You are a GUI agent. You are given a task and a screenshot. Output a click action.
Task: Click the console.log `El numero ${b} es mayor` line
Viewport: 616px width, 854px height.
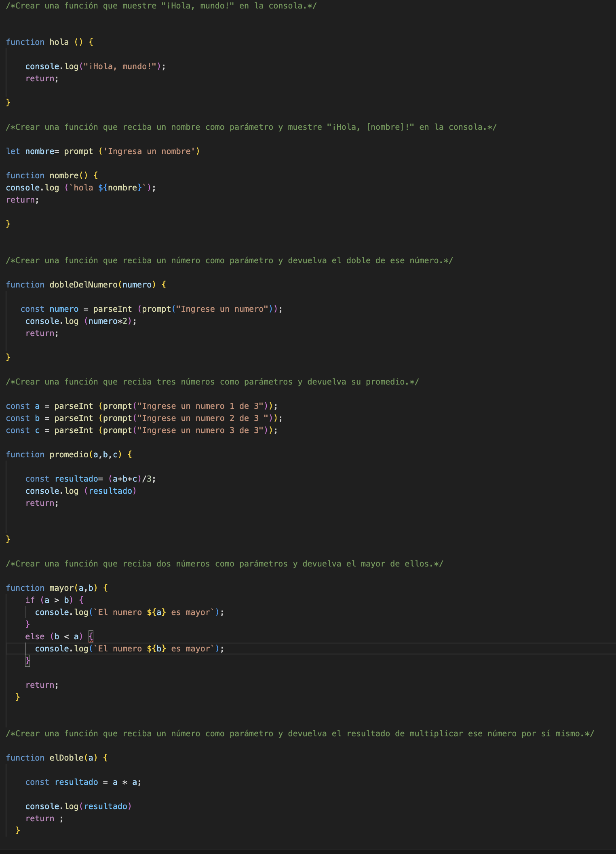[x=129, y=649]
